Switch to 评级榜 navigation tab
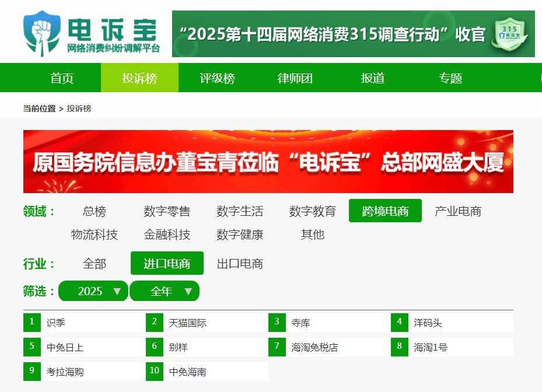Viewport: 542px width, 392px height. (217, 78)
